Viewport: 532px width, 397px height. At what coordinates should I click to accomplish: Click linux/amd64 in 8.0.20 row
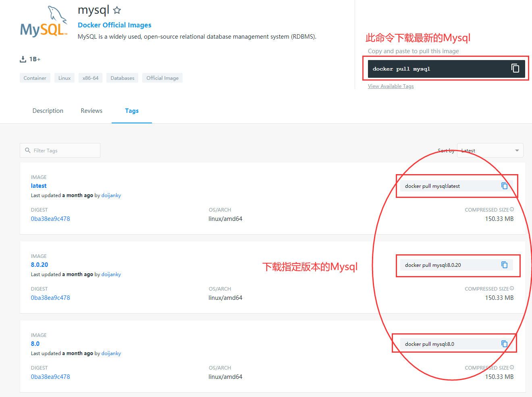[225, 298]
